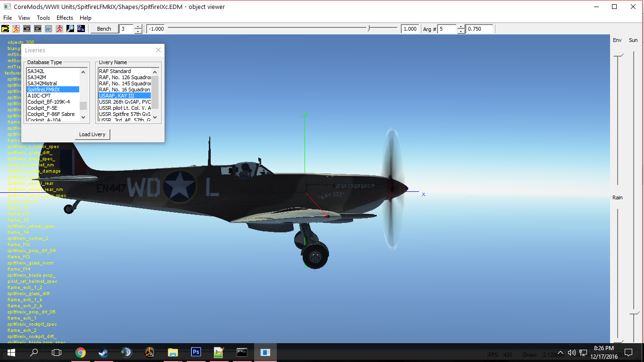
Task: Close the Liveries dialog
Action: pos(158,50)
